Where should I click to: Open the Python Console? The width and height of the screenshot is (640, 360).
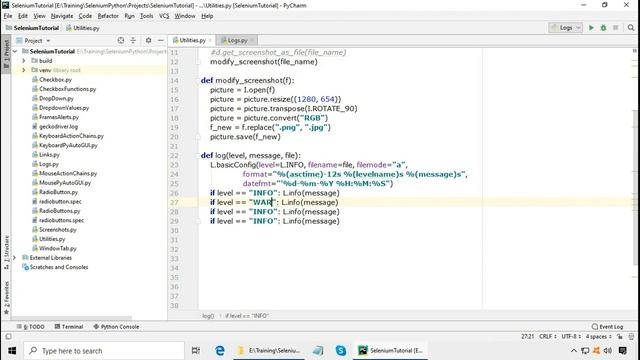[116, 327]
